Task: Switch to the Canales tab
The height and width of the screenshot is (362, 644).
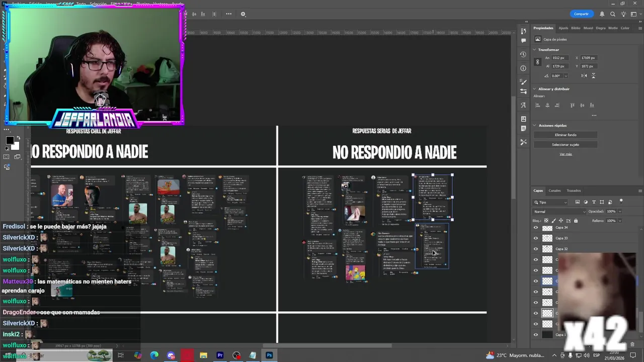Action: (554, 191)
